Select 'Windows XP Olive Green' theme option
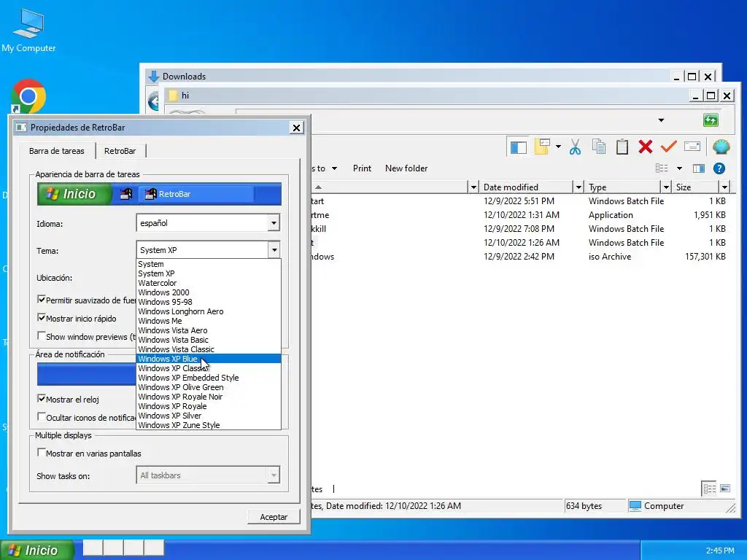This screenshot has height=560, width=747. point(209,387)
